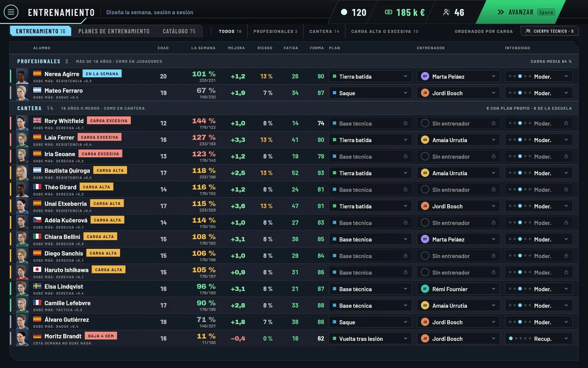Image resolution: width=588 pixels, height=368 pixels.
Task: Click Nerea Agirre's player portrait
Action: (x=22, y=76)
